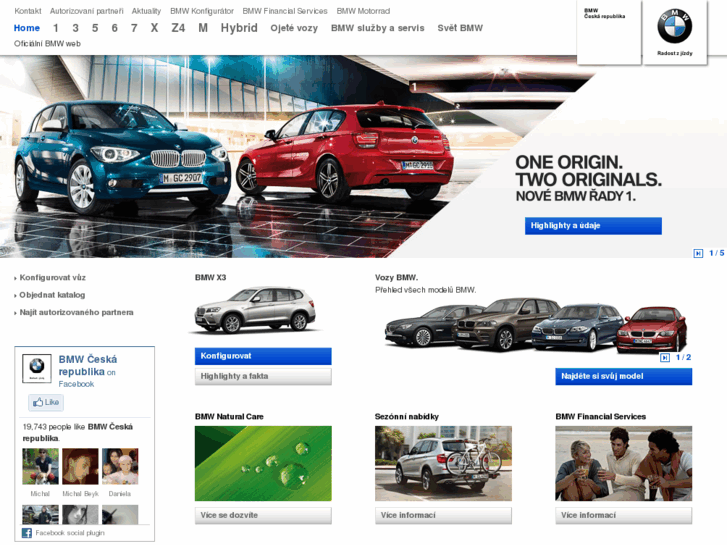Select the 3 series menu item
The image size is (727, 545).
[75, 28]
